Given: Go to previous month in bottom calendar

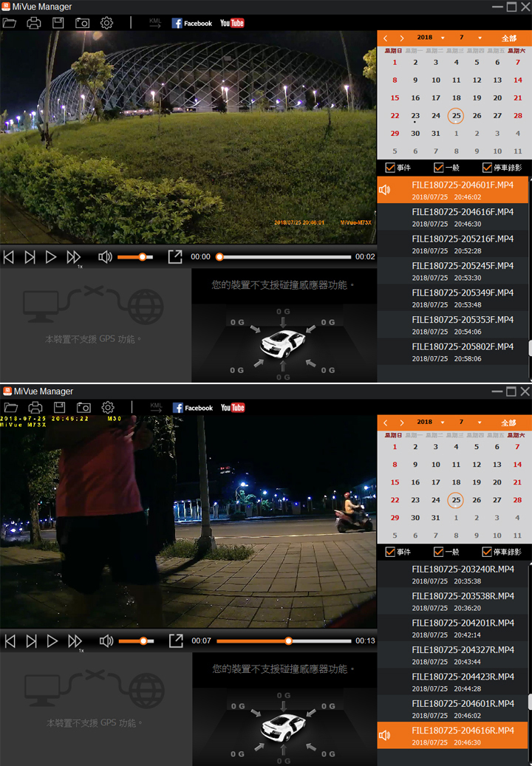Looking at the screenshot, I should pos(386,423).
